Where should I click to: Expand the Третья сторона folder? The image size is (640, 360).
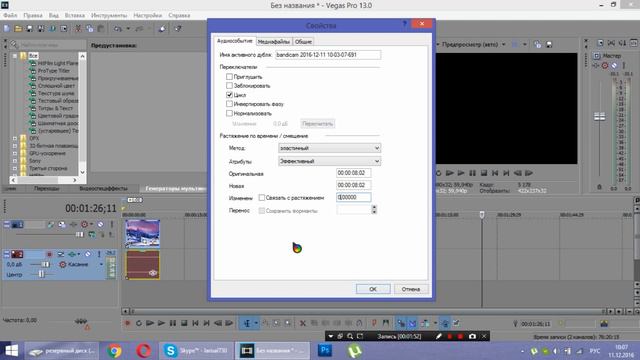[x=15, y=168]
